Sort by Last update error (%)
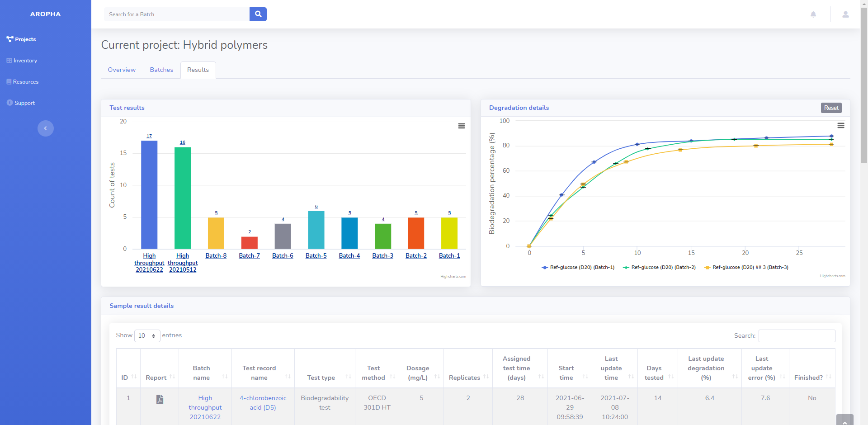 783,377
